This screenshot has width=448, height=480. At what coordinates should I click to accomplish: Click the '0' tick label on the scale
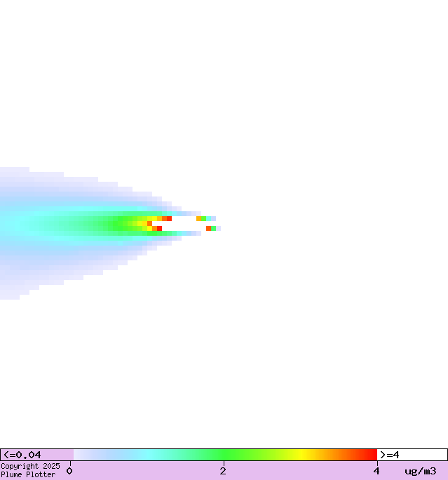[x=69, y=471]
